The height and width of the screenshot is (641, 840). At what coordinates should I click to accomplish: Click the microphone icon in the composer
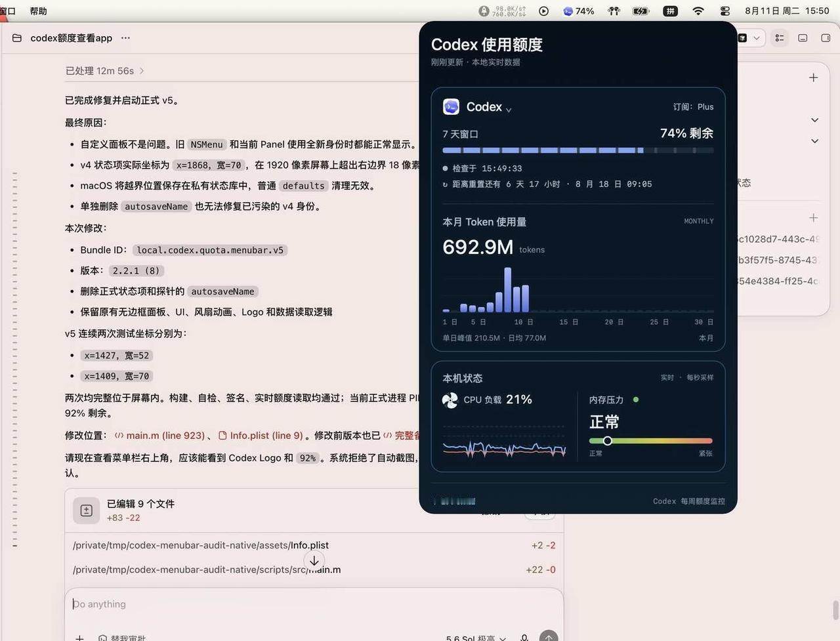point(524,637)
